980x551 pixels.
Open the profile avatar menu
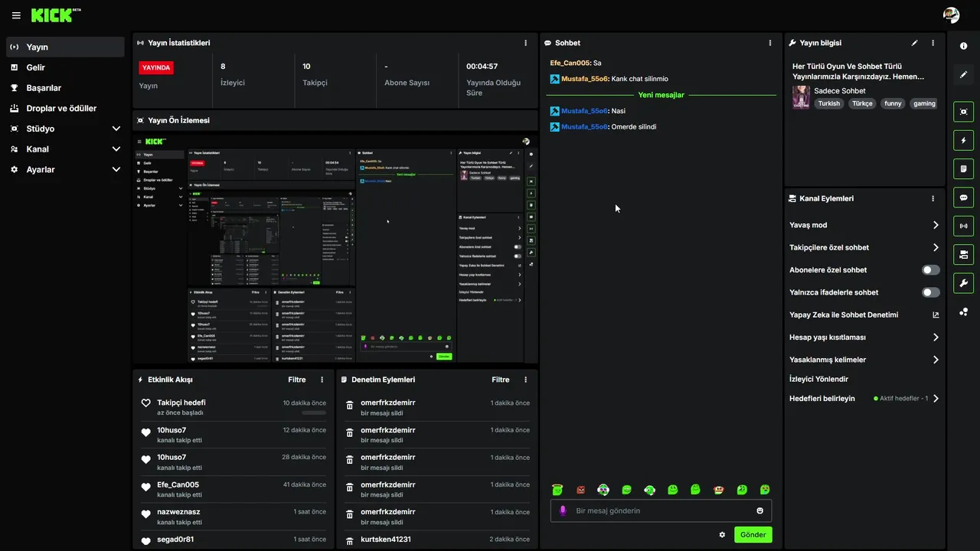tap(951, 15)
